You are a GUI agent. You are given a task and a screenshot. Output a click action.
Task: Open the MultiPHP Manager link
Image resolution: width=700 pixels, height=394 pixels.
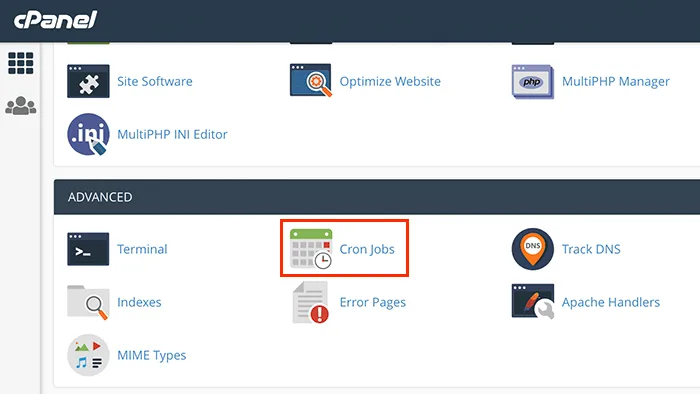[616, 82]
